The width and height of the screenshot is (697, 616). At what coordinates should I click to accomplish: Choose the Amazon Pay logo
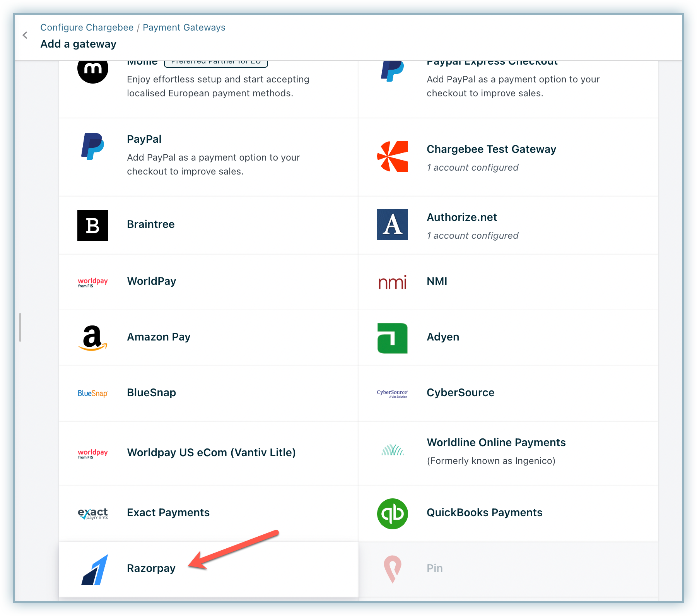coord(93,337)
